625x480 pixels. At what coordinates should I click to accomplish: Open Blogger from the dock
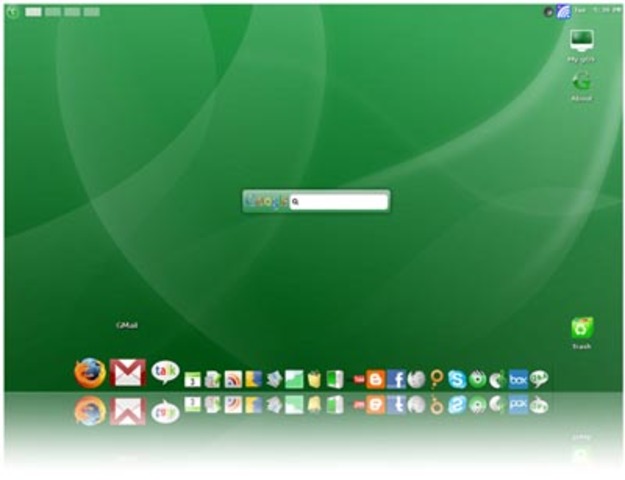pos(375,379)
